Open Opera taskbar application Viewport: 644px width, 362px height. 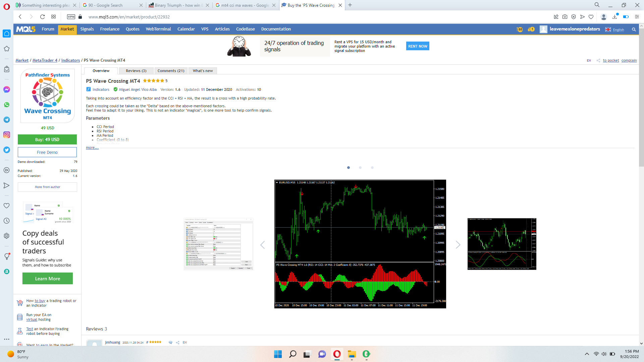337,354
